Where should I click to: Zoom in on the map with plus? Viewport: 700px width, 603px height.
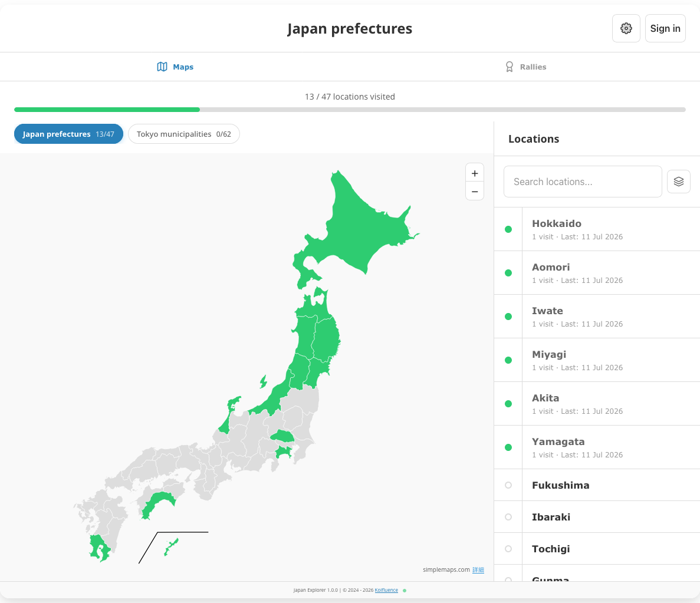475,173
